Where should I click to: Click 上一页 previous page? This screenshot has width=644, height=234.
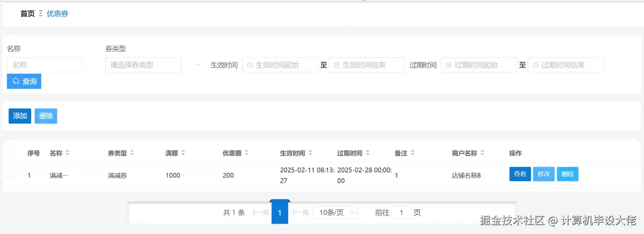tap(260, 213)
